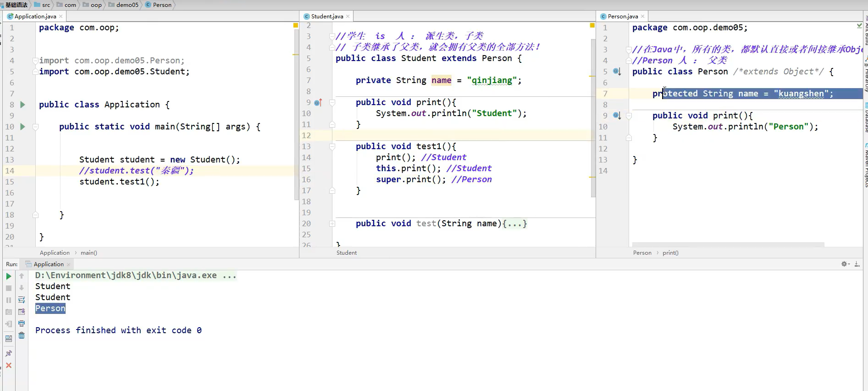Clear console with trash can icon
Screen dimensions: 868x391
[22, 336]
